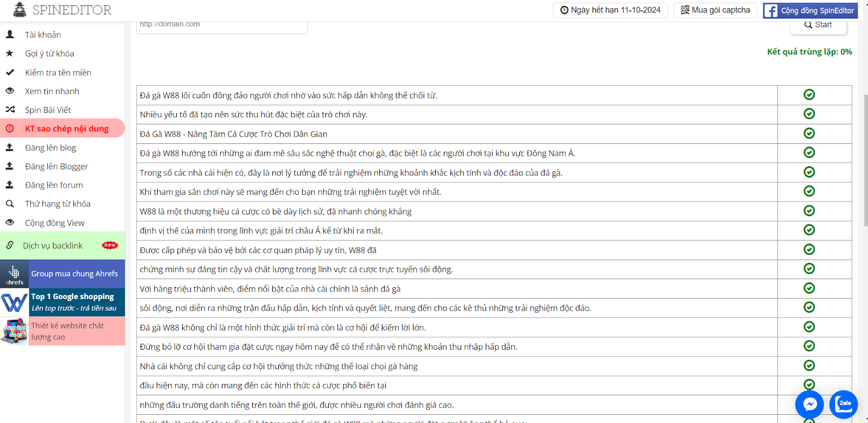868x423 pixels.
Task: Click eye icon beside Xem tin nhanh
Action: coord(10,91)
